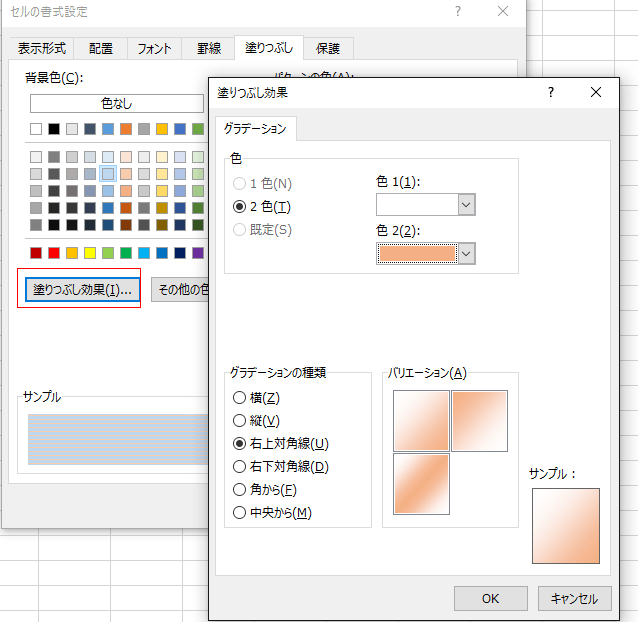Select 右下対角線 gradient type
This screenshot has height=622, width=638.
click(x=239, y=467)
